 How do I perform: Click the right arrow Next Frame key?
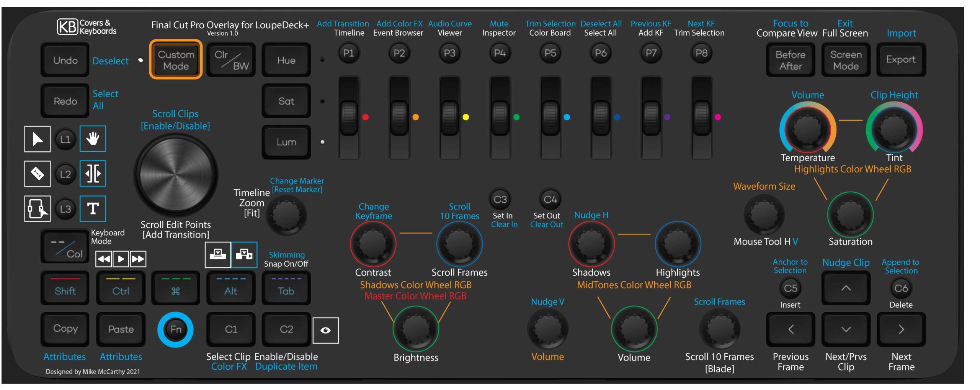[x=901, y=329]
